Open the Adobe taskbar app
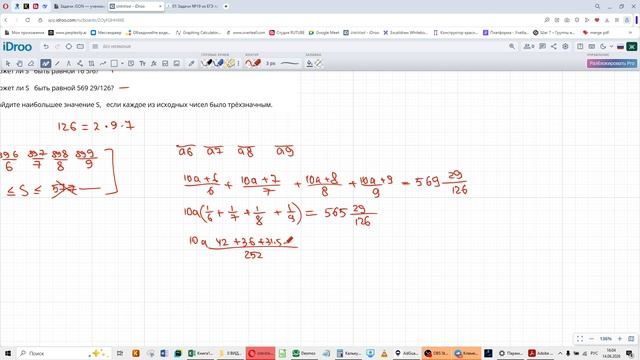 click(540, 353)
